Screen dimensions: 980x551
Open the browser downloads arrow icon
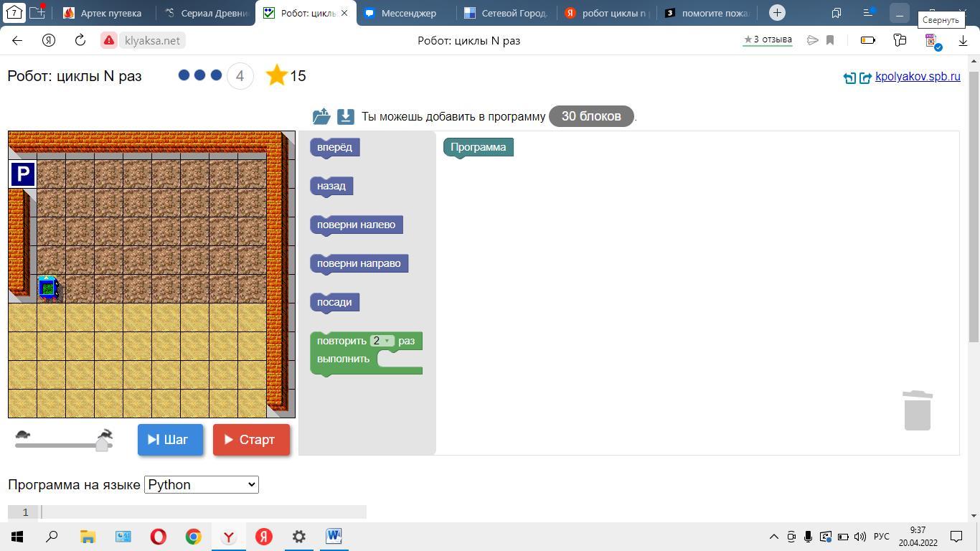tap(963, 40)
